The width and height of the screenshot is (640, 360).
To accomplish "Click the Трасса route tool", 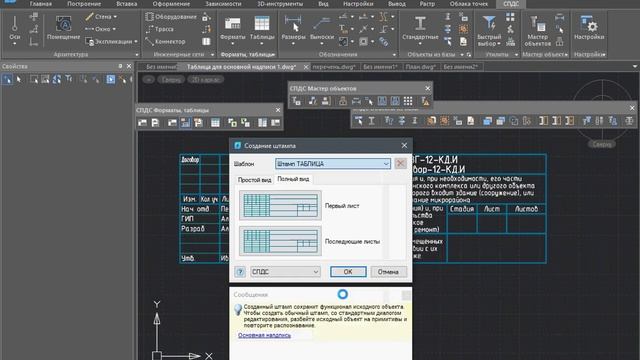I will tap(160, 29).
